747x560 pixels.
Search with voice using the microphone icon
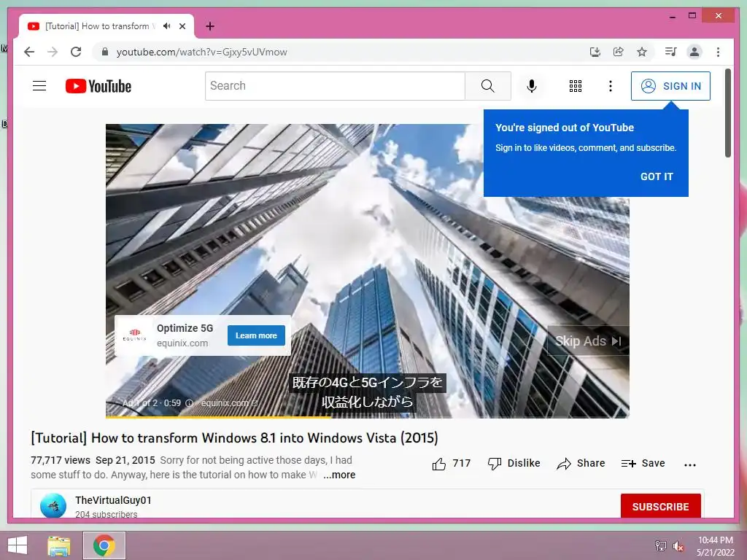[x=532, y=86]
